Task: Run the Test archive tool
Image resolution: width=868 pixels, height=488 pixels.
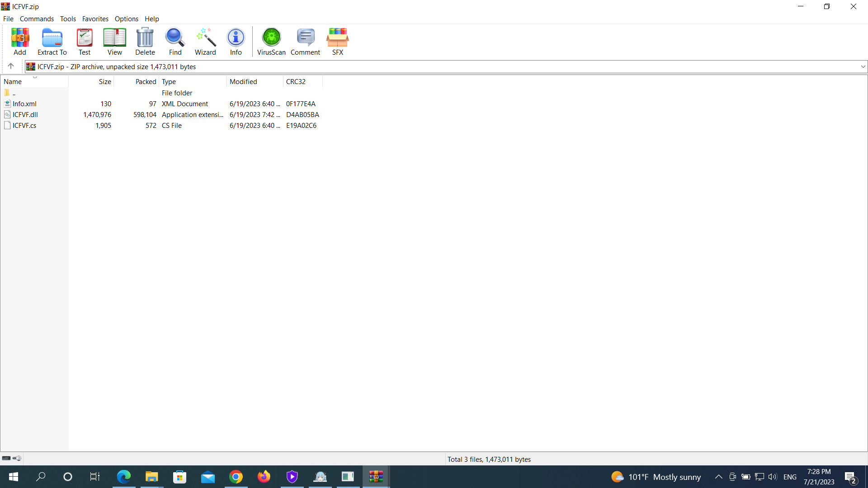Action: (85, 41)
